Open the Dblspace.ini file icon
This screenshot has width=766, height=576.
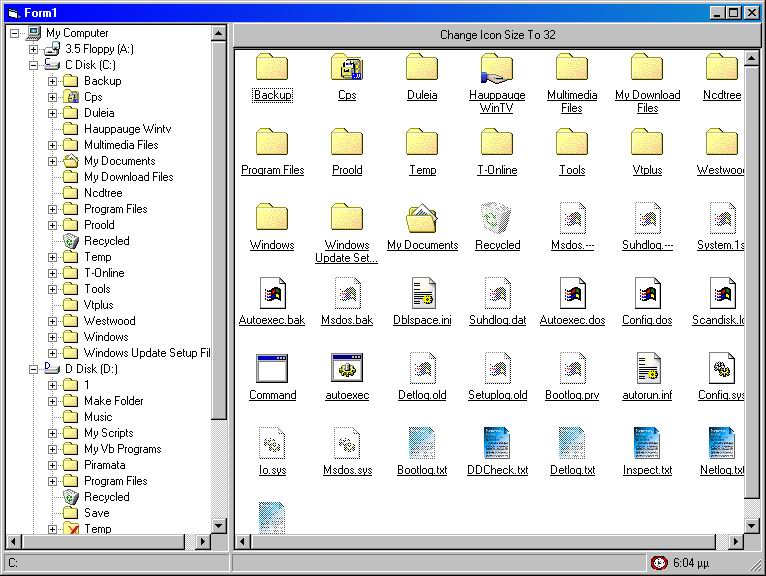[422, 293]
